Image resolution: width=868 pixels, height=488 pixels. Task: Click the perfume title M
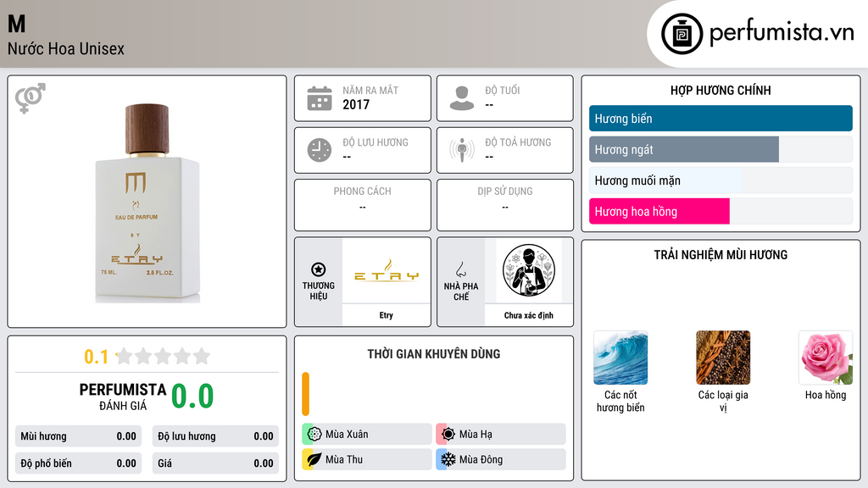[17, 24]
